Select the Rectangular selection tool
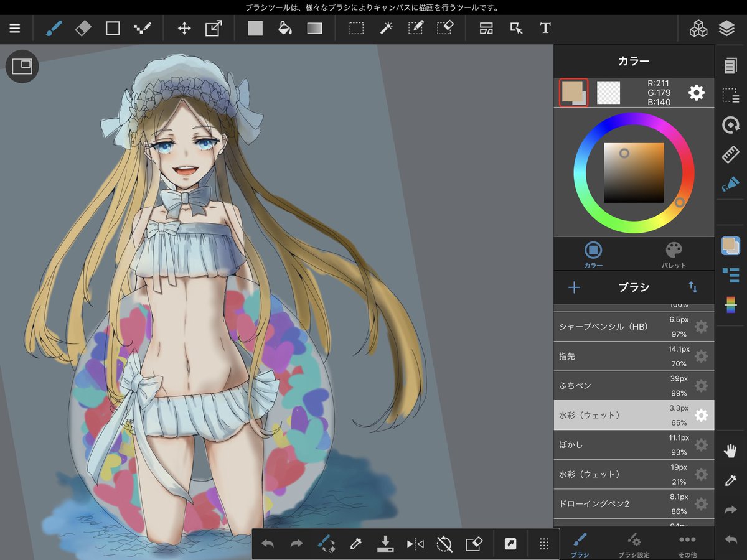The height and width of the screenshot is (560, 747). coord(356,29)
